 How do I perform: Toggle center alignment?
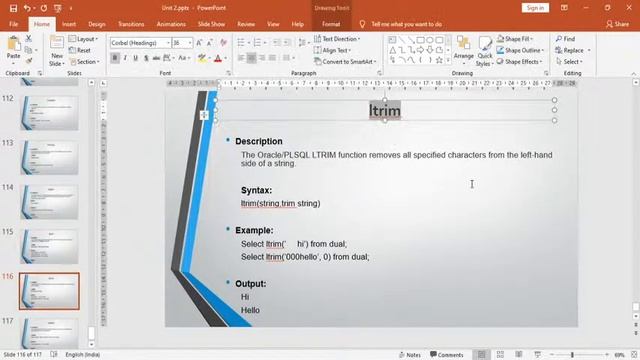coord(251,58)
